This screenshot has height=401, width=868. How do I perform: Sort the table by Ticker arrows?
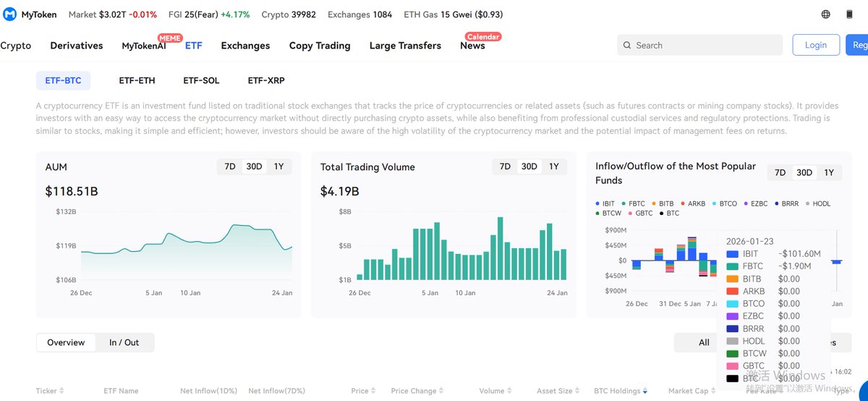[x=61, y=391]
